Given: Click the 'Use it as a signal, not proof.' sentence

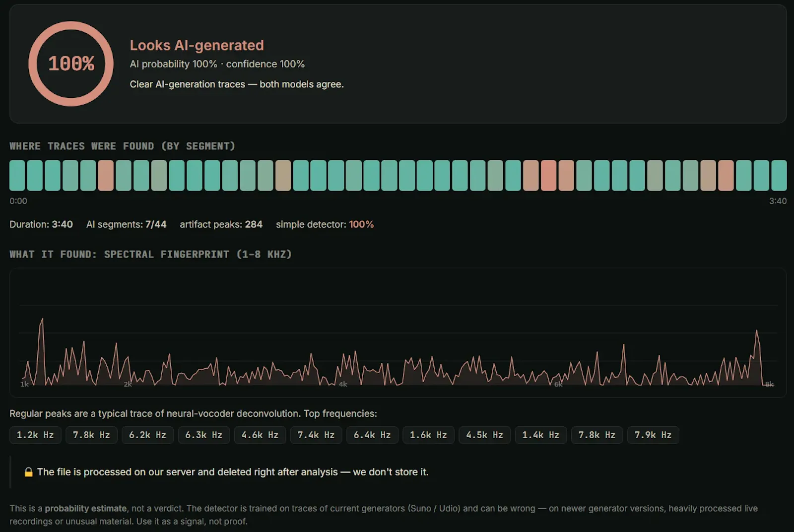Looking at the screenshot, I should (x=192, y=521).
